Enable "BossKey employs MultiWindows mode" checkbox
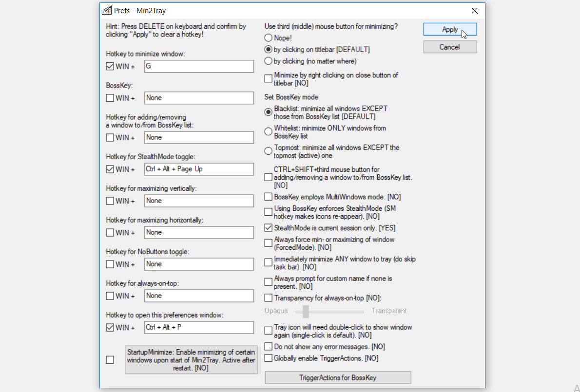 [x=268, y=197]
